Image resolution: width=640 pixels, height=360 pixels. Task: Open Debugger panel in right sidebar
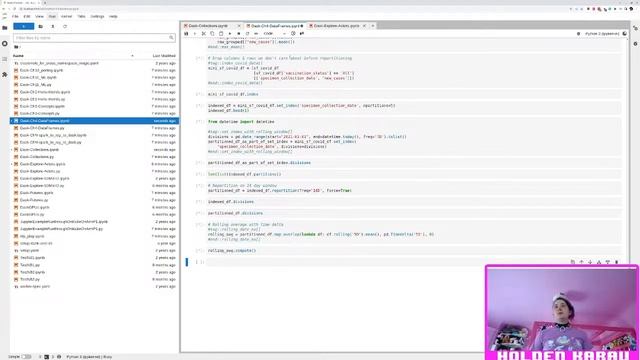[636, 44]
